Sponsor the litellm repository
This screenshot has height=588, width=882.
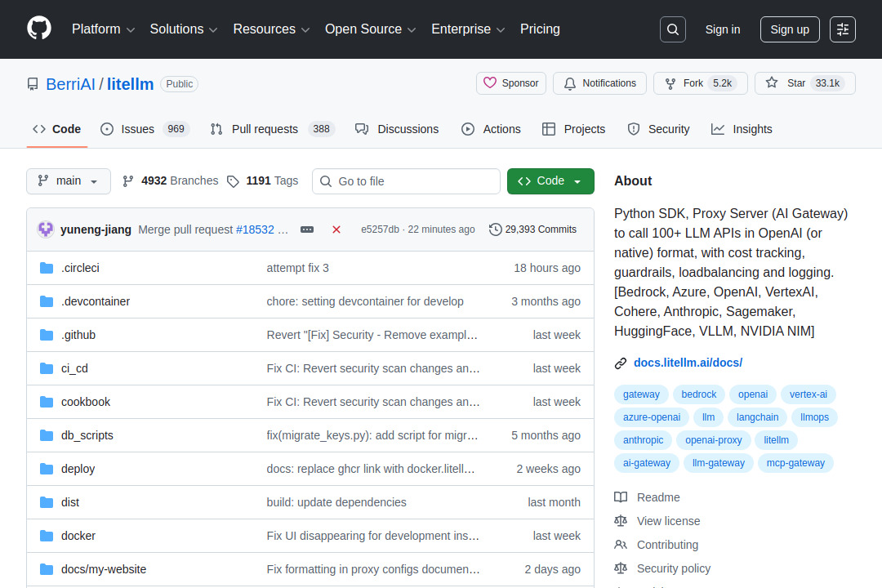click(510, 82)
